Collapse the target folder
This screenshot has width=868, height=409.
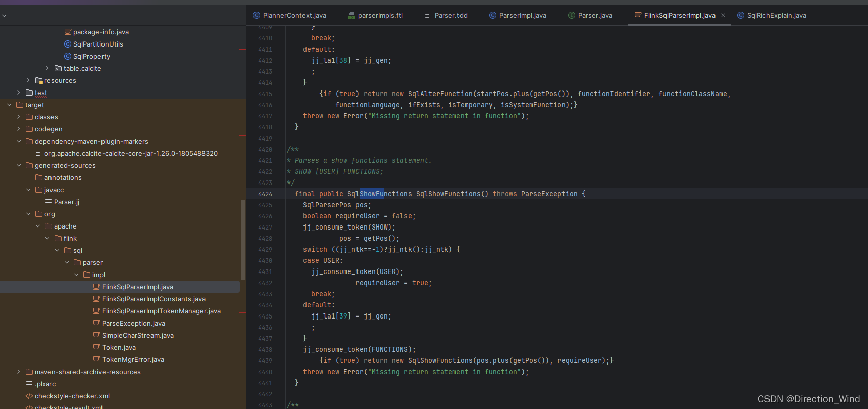[9, 105]
